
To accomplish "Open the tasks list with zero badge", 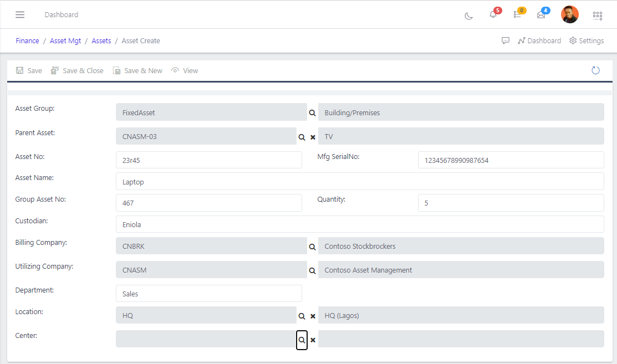I will [517, 16].
